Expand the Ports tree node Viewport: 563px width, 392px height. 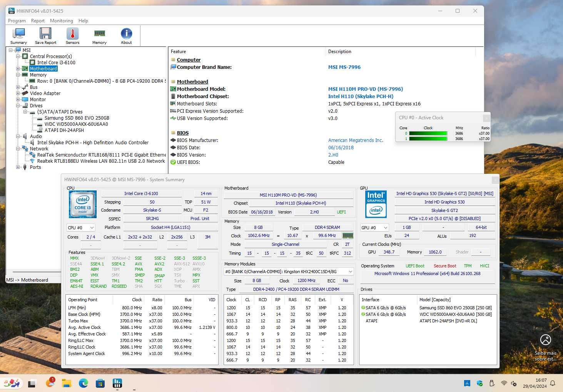(18, 167)
